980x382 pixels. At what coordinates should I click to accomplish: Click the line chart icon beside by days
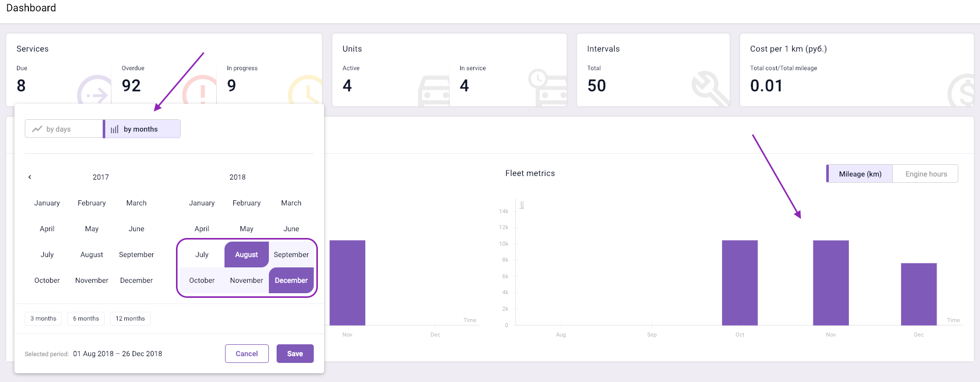point(37,129)
